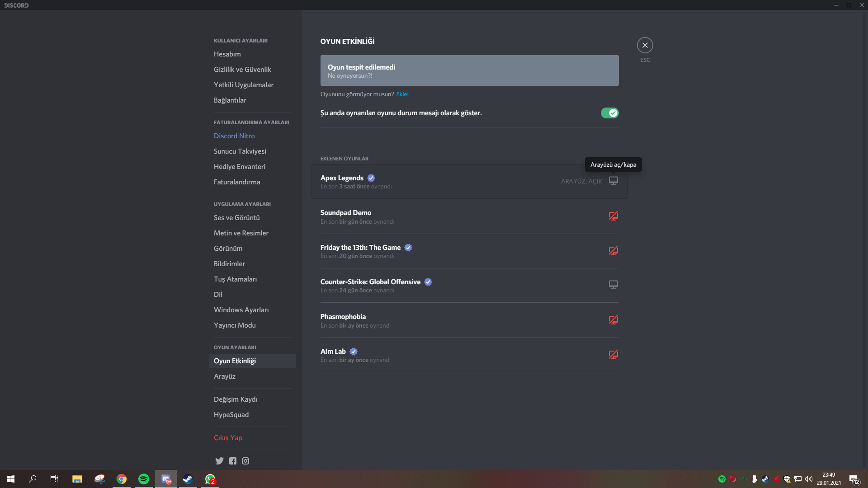Enable overlay for Friday the 13th: The Game
This screenshot has height=488, width=868.
coord(613,251)
